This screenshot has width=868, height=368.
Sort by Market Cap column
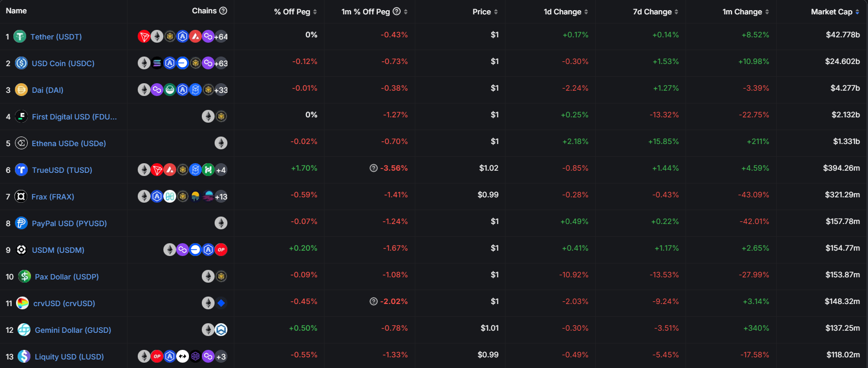pos(835,12)
